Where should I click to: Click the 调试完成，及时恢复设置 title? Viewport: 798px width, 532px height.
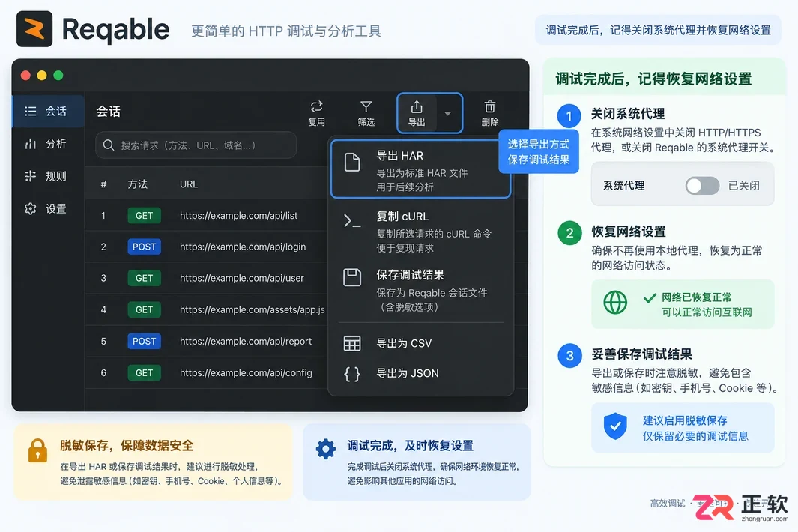click(410, 446)
